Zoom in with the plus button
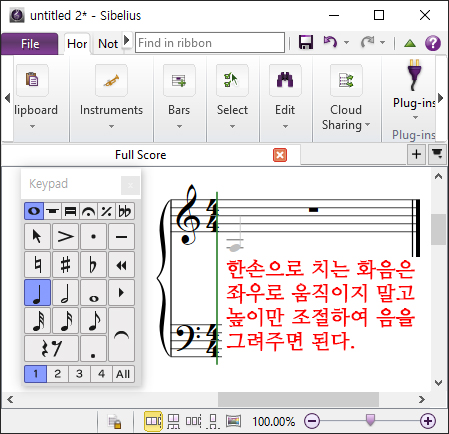The height and width of the screenshot is (434, 449). [x=428, y=421]
